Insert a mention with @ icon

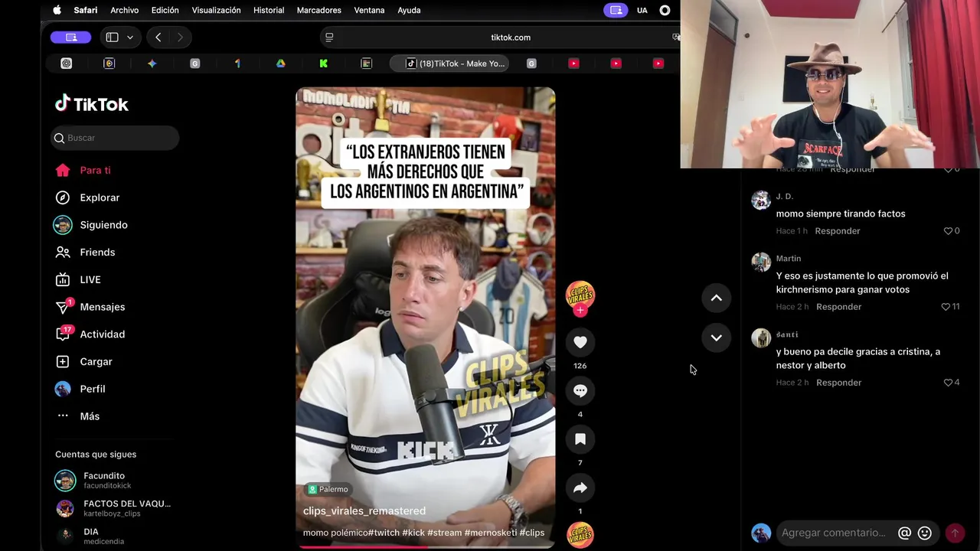(904, 533)
